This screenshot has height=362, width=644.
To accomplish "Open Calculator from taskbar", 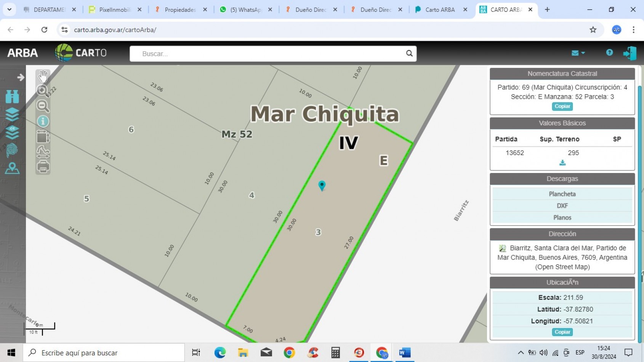I will [335, 352].
